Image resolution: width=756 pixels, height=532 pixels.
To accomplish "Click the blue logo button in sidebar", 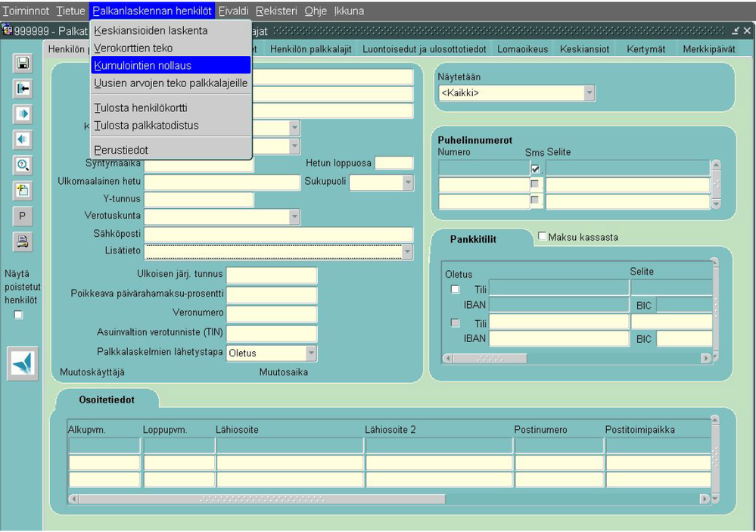I will (x=22, y=364).
